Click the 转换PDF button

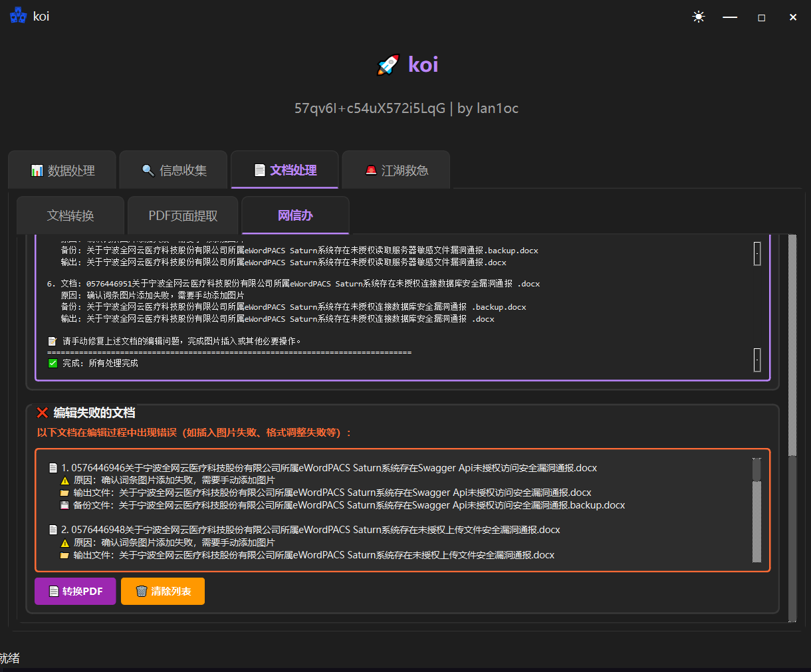[75, 592]
